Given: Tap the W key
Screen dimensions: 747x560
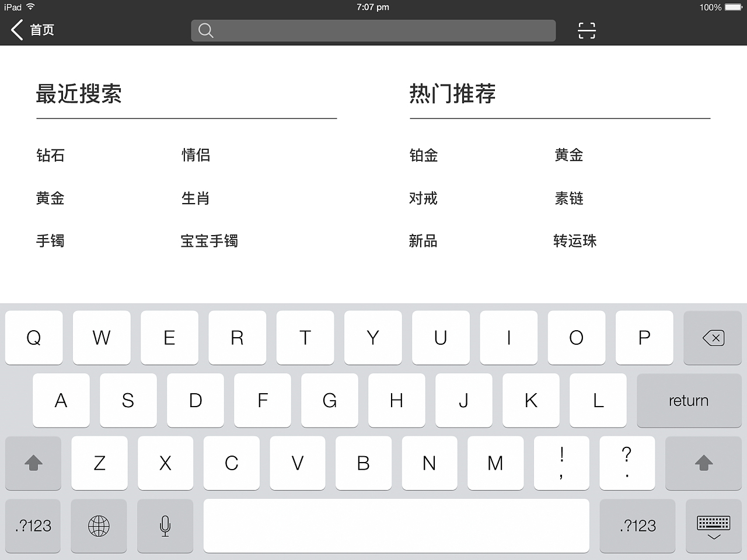Looking at the screenshot, I should click(102, 338).
